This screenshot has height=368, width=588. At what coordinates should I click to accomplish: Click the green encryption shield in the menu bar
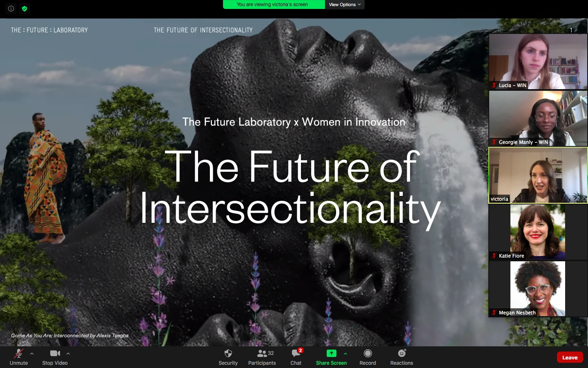pyautogui.click(x=24, y=8)
